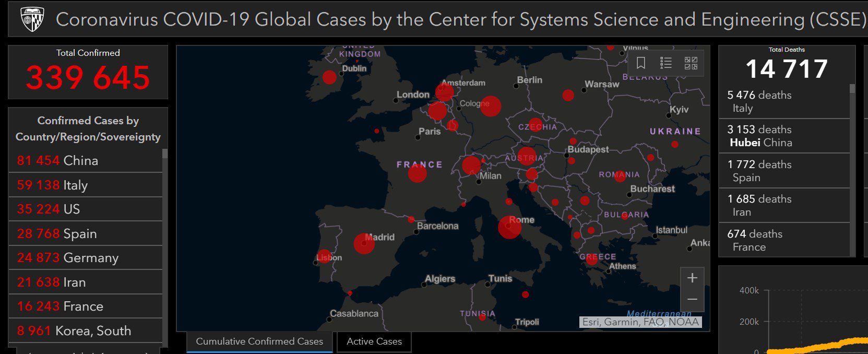This screenshot has width=868, height=354.
Task: Click 3 153 deaths Hubei China entry
Action: pos(784,136)
